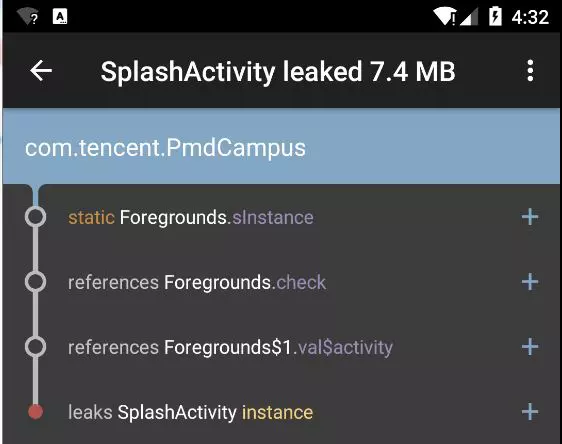562x444 pixels.
Task: Expand the static Foregrounds.sInstance row plus
Action: [530, 217]
